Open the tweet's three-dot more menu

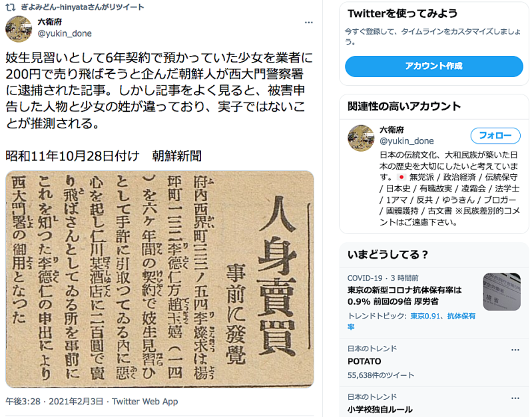308,23
